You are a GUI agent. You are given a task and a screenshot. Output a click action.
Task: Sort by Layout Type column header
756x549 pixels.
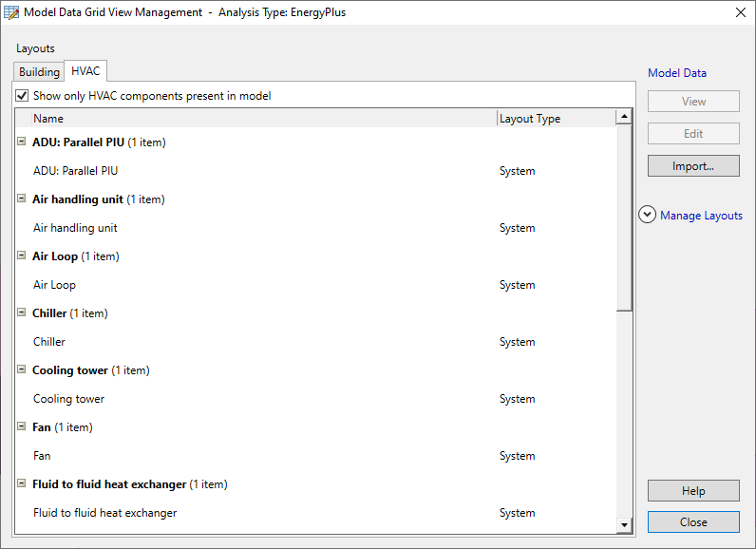tap(556, 119)
